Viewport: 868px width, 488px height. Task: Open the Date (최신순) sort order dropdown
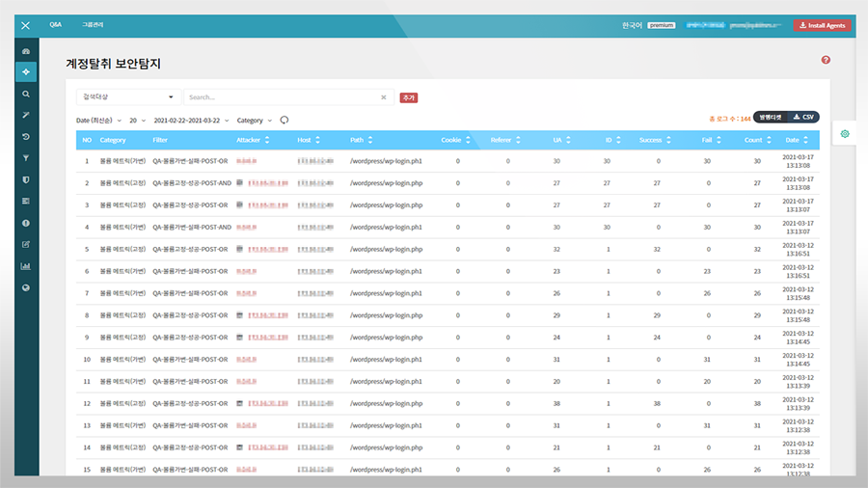pos(98,120)
